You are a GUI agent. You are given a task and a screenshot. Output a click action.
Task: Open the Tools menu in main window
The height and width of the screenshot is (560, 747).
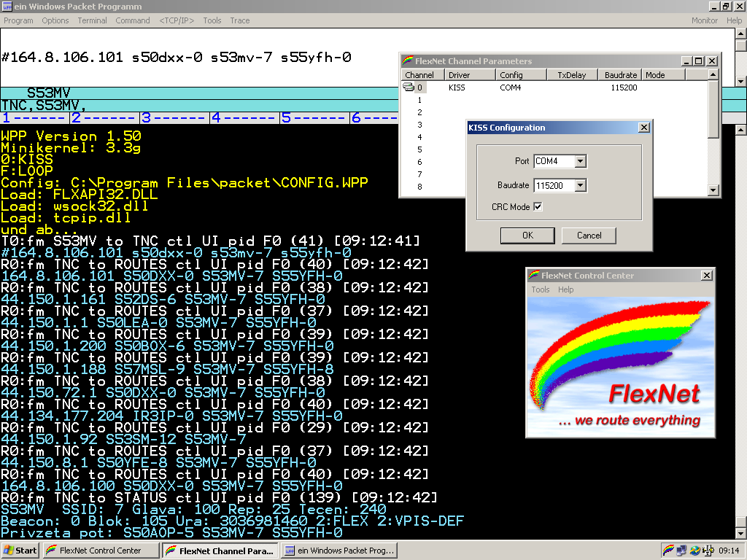click(x=212, y=20)
